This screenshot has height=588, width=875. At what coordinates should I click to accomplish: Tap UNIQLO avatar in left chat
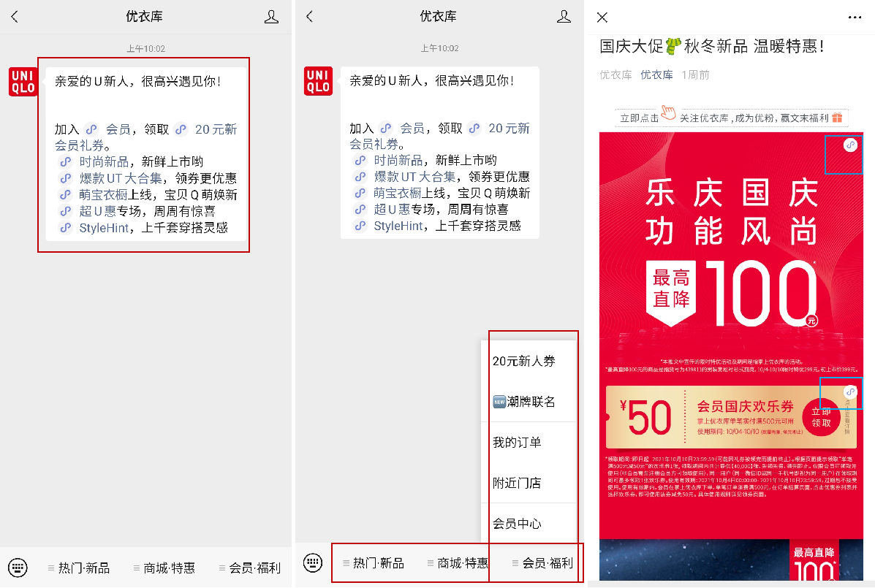[23, 81]
